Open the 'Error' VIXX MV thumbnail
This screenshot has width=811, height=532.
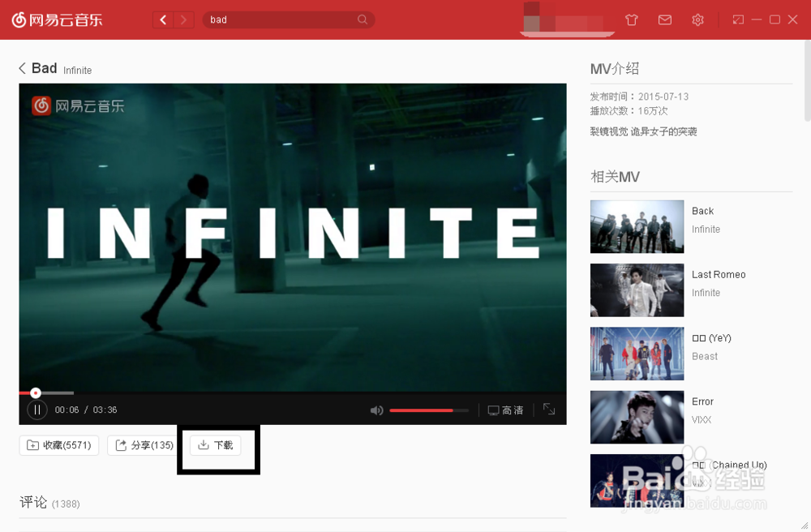[x=637, y=417]
